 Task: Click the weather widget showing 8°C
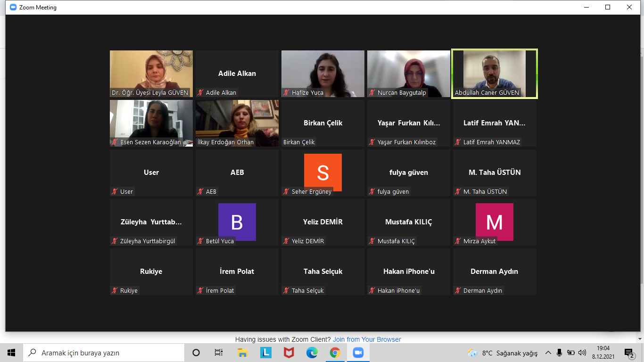[x=503, y=353]
